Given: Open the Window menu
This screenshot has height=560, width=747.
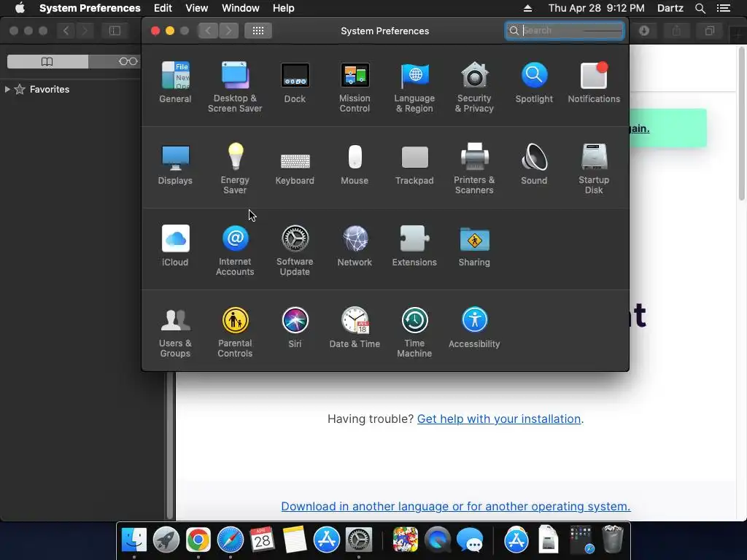Looking at the screenshot, I should coord(241,8).
